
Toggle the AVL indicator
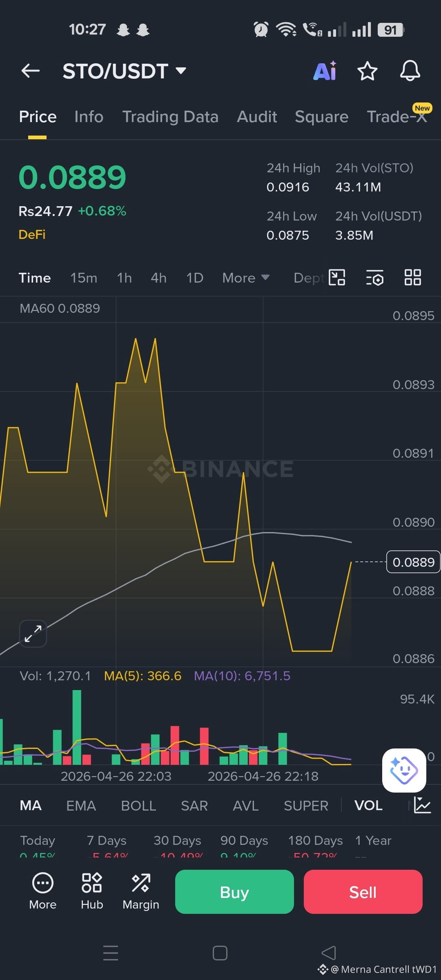pos(245,806)
